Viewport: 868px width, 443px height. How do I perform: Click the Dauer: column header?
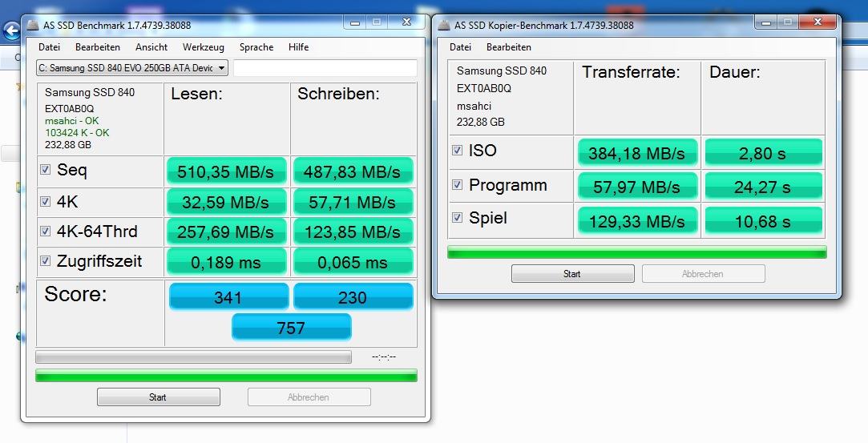(735, 72)
